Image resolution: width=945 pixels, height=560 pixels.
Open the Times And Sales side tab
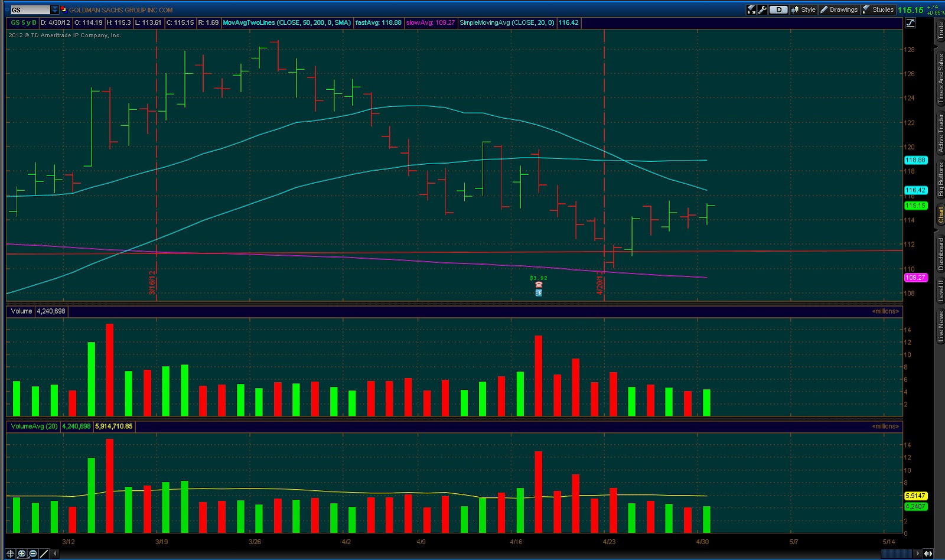[x=940, y=79]
